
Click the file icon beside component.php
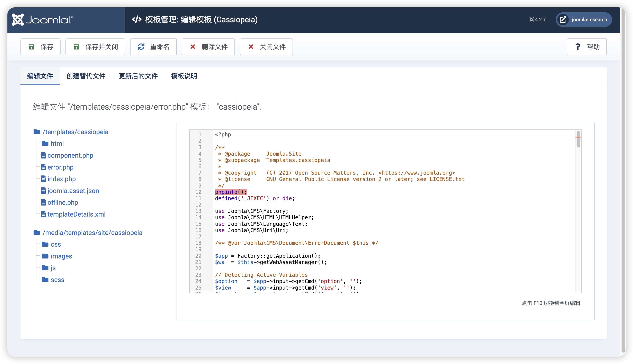click(x=44, y=155)
